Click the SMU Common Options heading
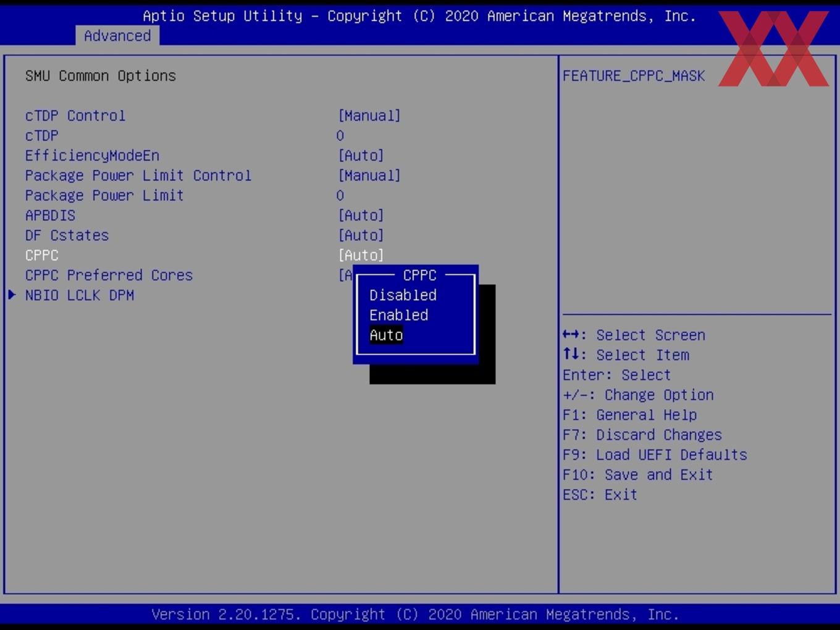This screenshot has height=630, width=840. [x=101, y=76]
